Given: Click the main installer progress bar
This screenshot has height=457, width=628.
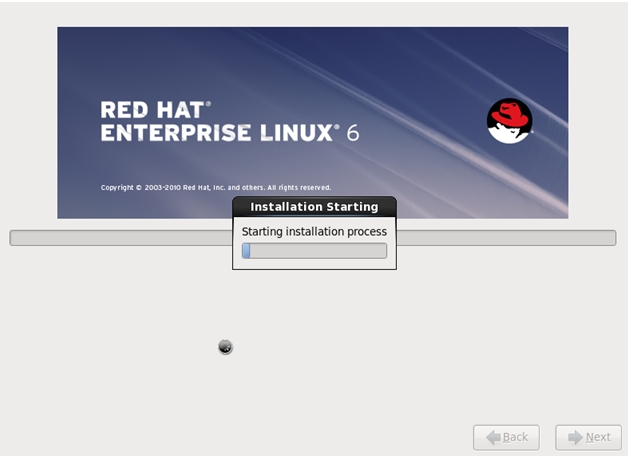Looking at the screenshot, I should click(313, 238).
